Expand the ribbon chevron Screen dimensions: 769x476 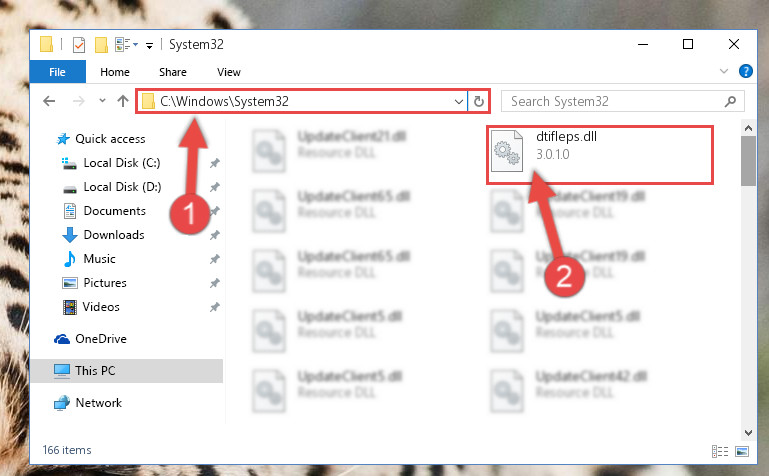click(x=723, y=72)
